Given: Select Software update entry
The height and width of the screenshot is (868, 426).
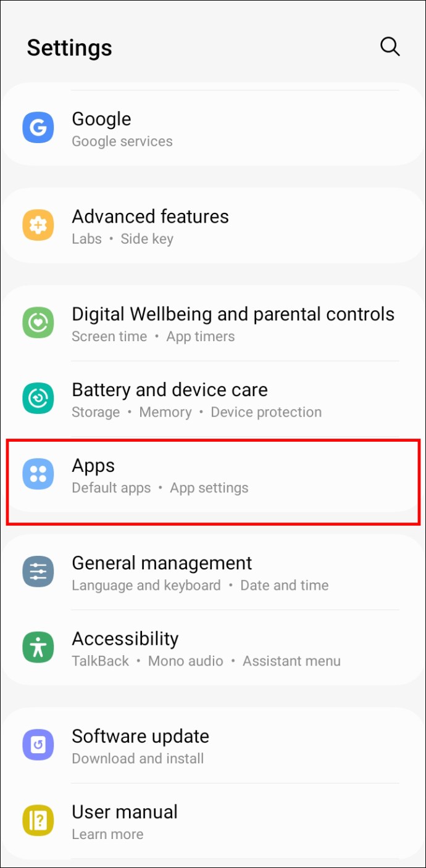Looking at the screenshot, I should [x=213, y=745].
